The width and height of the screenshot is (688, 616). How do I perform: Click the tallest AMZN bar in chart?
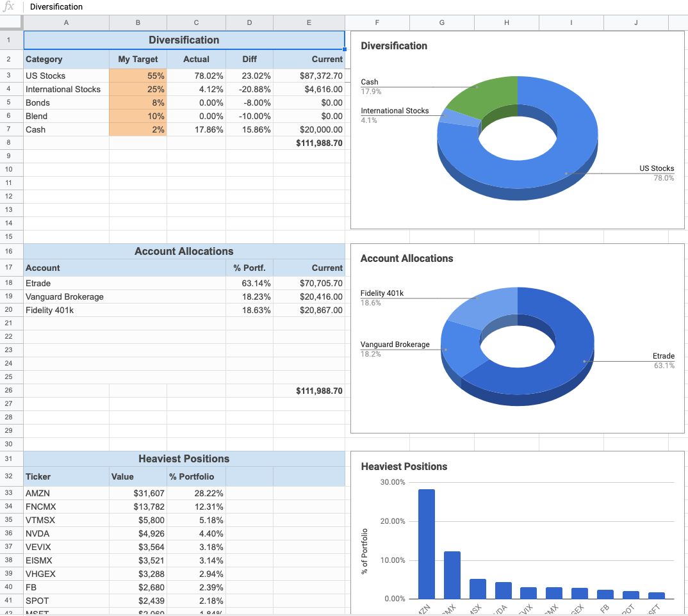click(x=427, y=544)
